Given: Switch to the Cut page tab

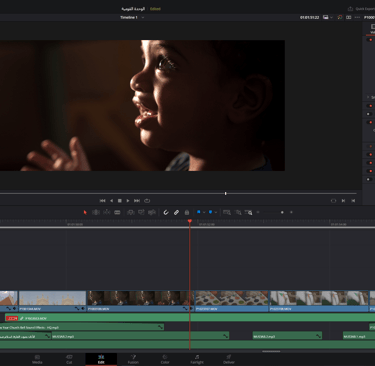Looking at the screenshot, I should [x=69, y=359].
